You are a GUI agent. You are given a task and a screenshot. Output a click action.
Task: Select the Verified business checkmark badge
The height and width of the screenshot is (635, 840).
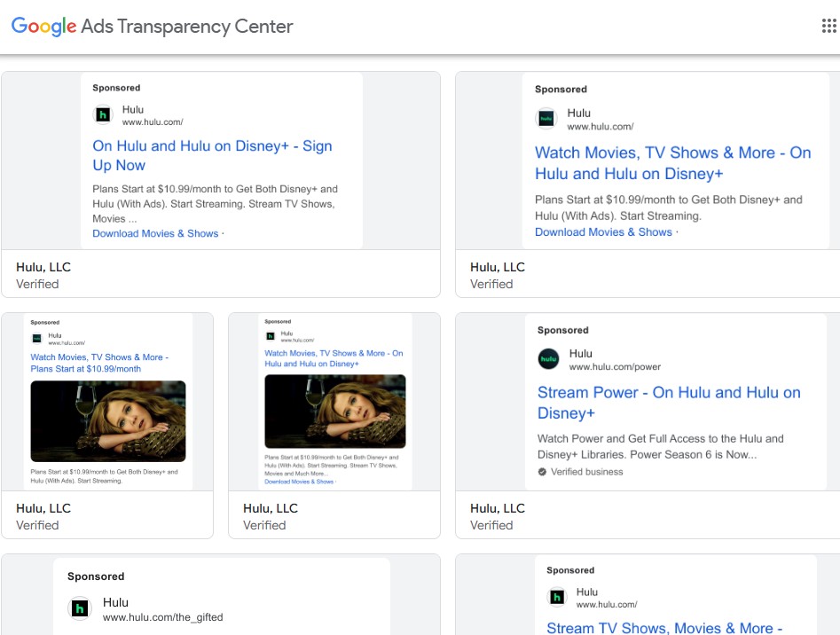click(542, 472)
